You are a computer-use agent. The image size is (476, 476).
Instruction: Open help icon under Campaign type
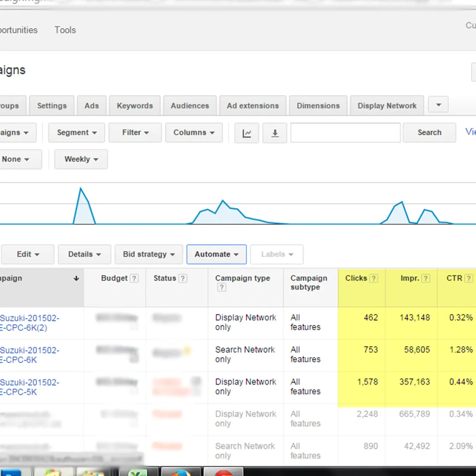222,288
